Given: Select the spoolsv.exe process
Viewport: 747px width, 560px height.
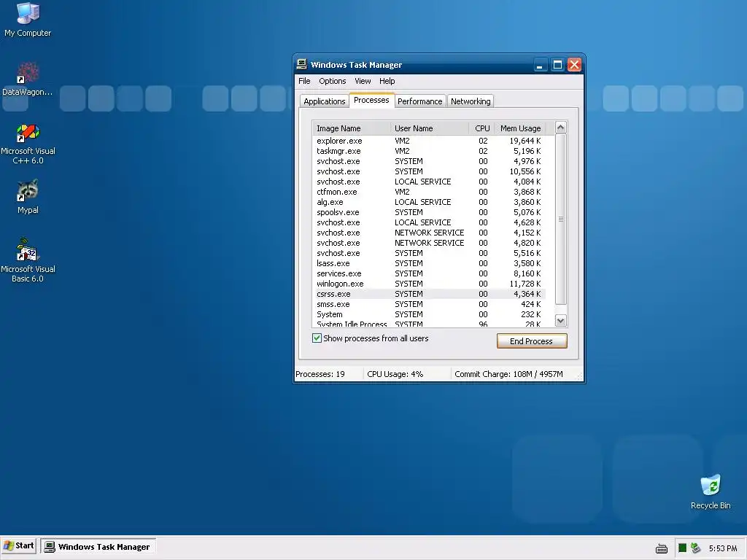Looking at the screenshot, I should tap(429, 212).
